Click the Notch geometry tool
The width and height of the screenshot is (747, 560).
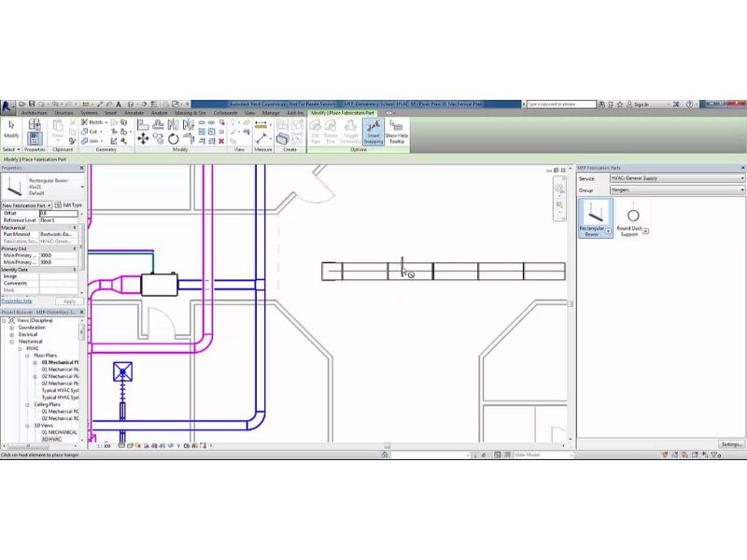91,122
